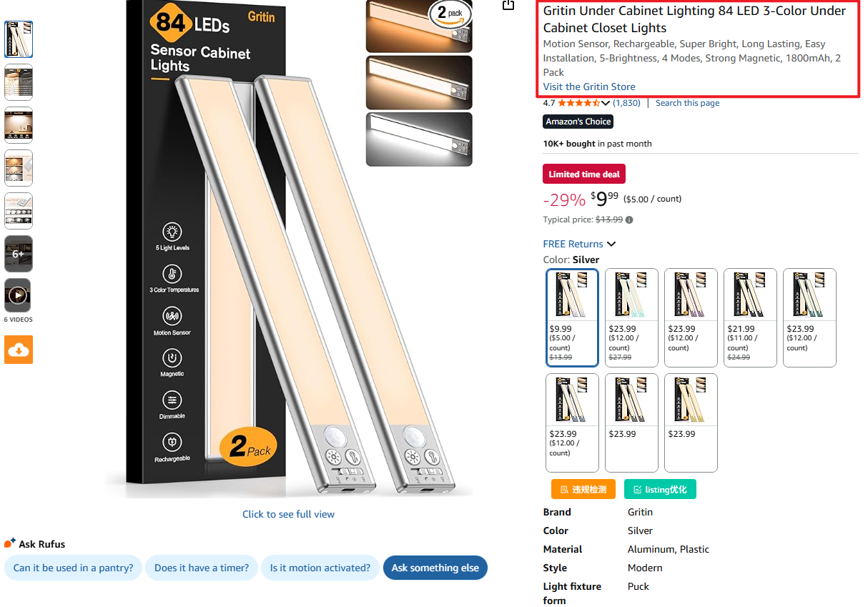Select the $27.99 strikethrough color variant
This screenshot has height=607, width=868.
point(631,317)
